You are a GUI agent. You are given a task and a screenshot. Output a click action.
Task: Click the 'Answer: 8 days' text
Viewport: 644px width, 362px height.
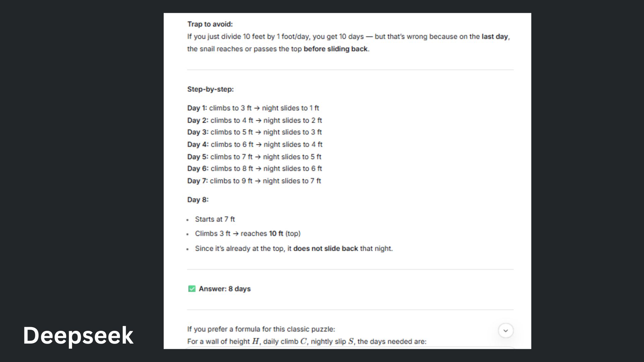[x=225, y=289]
